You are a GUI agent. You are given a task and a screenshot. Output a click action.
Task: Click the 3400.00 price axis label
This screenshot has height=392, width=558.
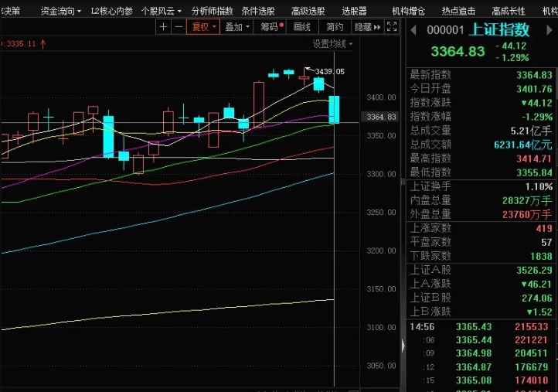381,97
